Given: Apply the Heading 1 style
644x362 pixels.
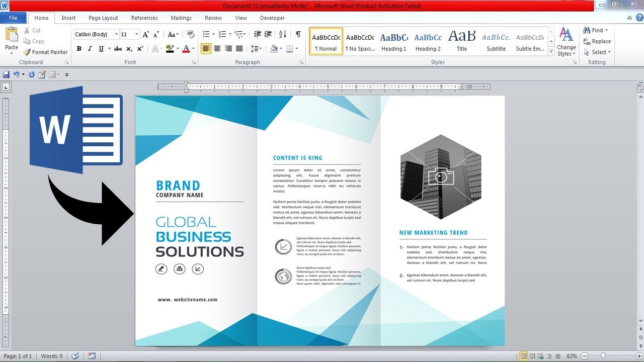Looking at the screenshot, I should point(394,40).
